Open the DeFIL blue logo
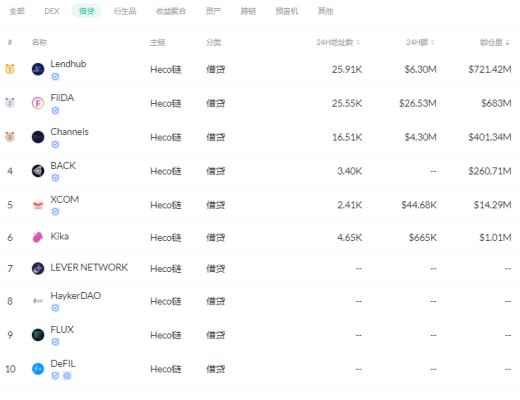The width and height of the screenshot is (520, 400). click(x=38, y=369)
